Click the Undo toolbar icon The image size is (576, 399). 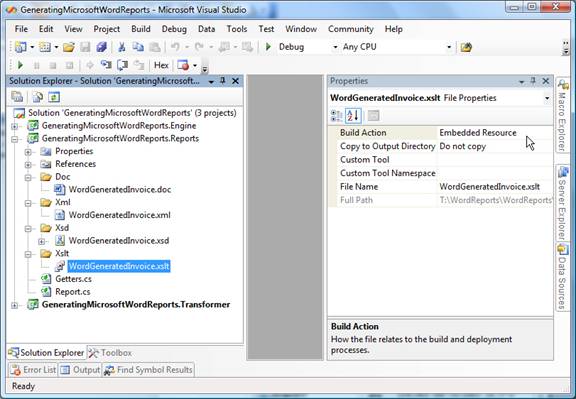(175, 47)
